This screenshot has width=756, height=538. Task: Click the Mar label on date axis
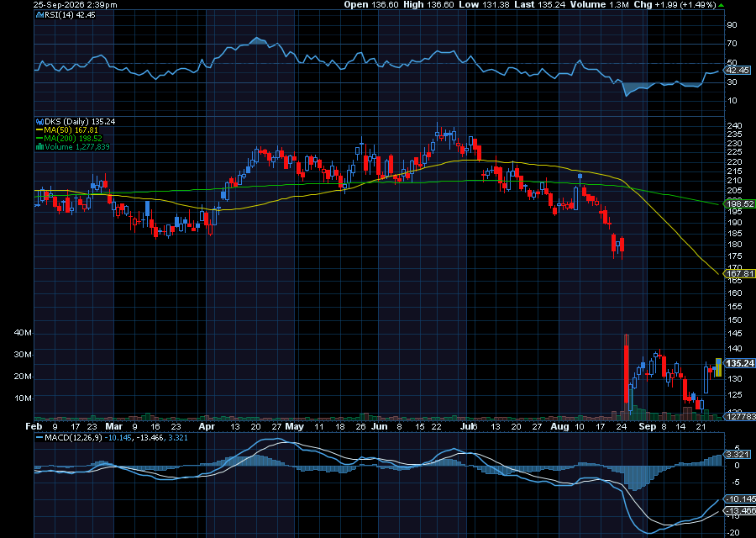(113, 426)
